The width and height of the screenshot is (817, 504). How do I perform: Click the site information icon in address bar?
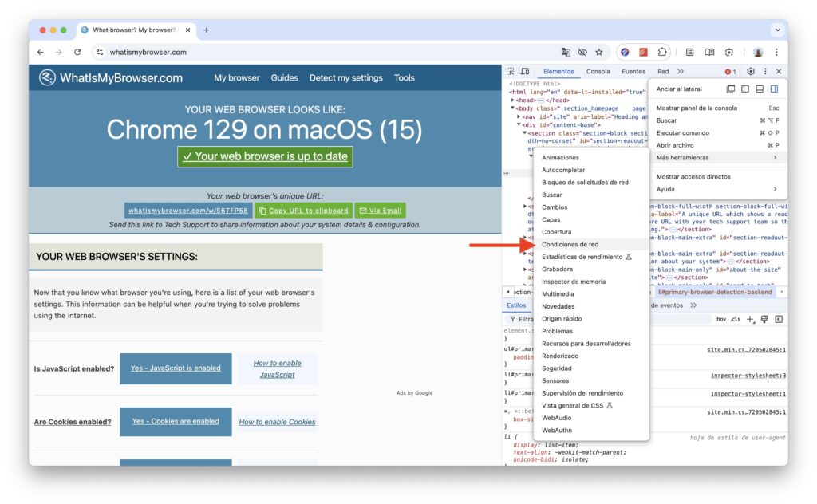(x=100, y=52)
